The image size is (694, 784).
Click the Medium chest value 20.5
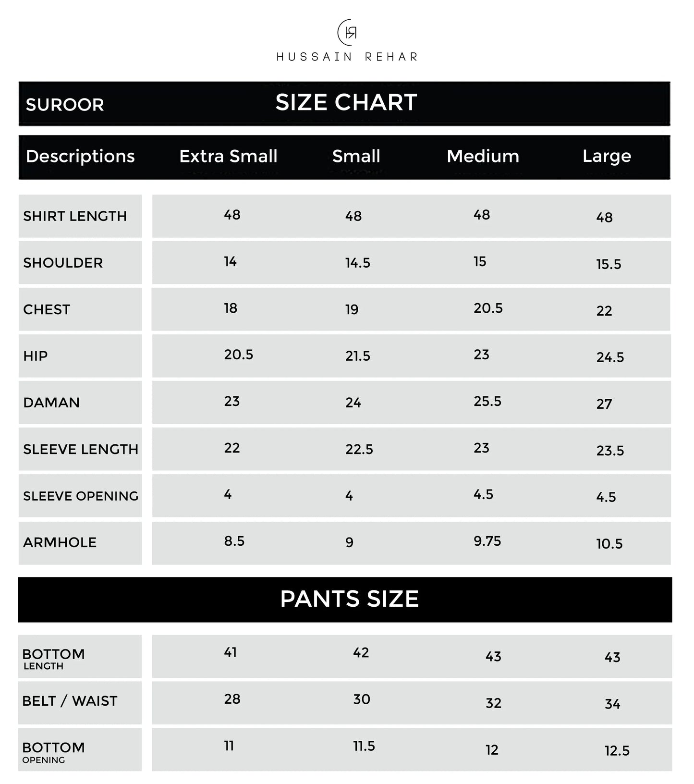[488, 308]
